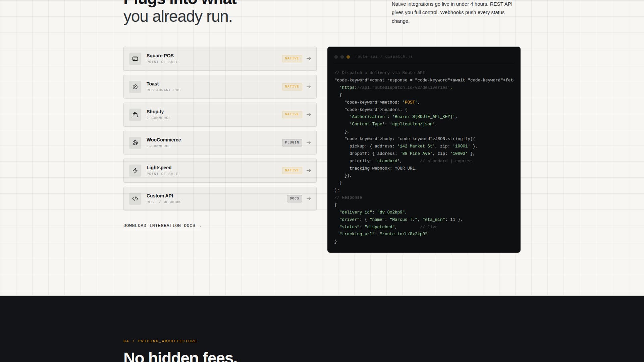
Task: Click the DOCS badge on Custom API
Action: 294,198
